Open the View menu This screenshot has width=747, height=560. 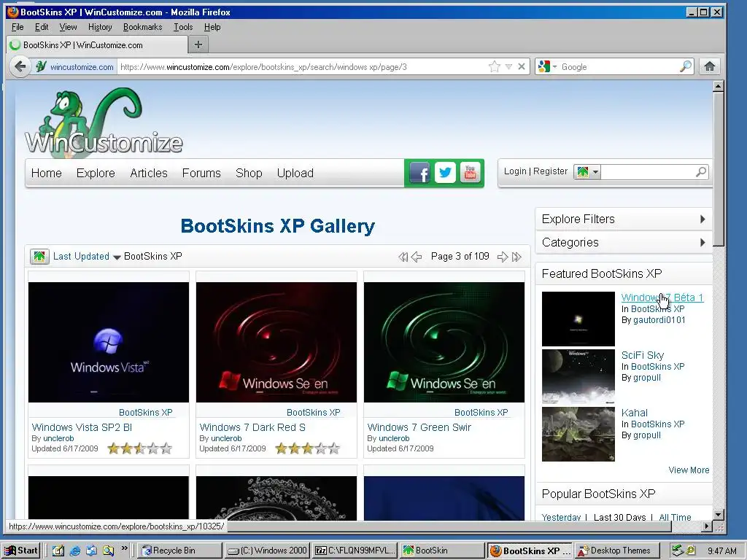(68, 27)
